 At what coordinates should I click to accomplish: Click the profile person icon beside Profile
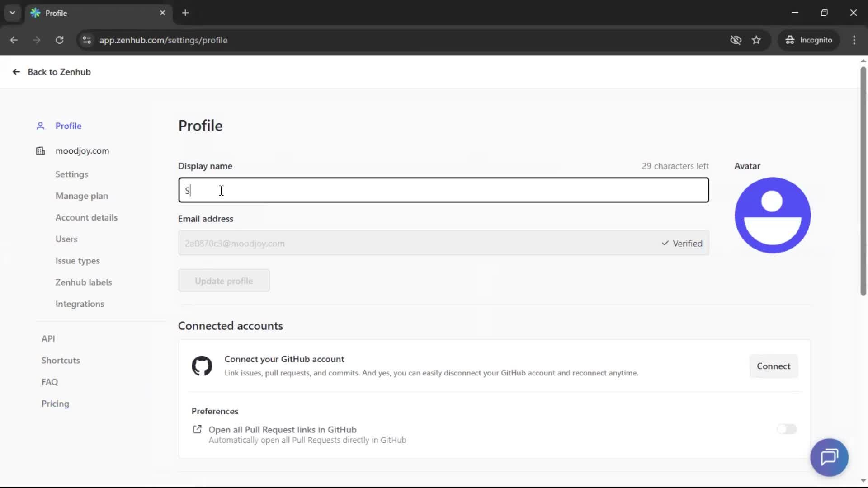click(x=40, y=126)
